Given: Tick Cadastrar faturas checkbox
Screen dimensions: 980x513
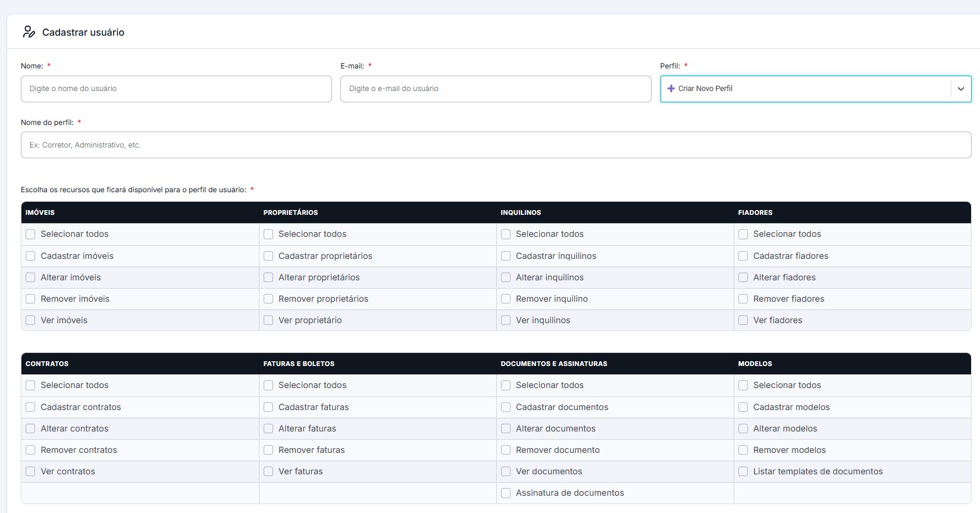Looking at the screenshot, I should pos(268,407).
